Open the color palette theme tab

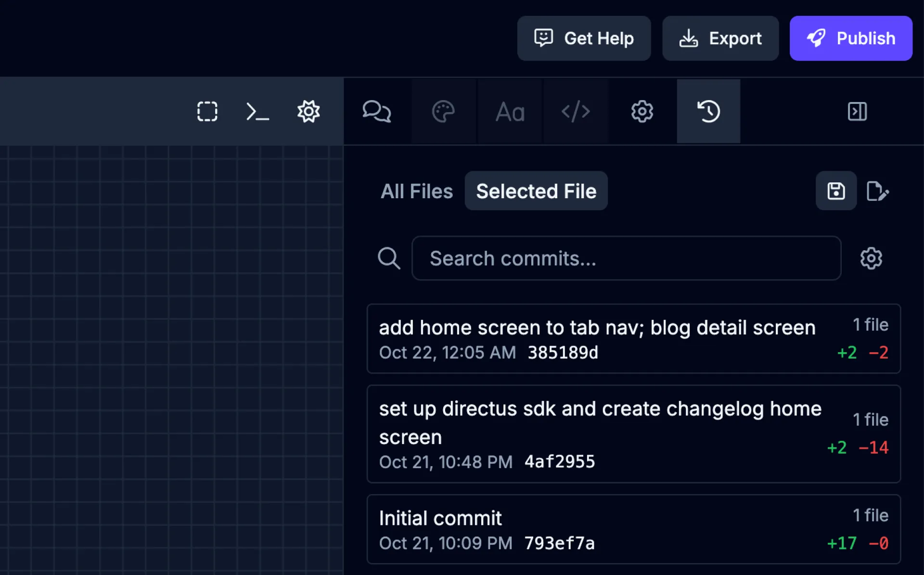click(x=443, y=112)
